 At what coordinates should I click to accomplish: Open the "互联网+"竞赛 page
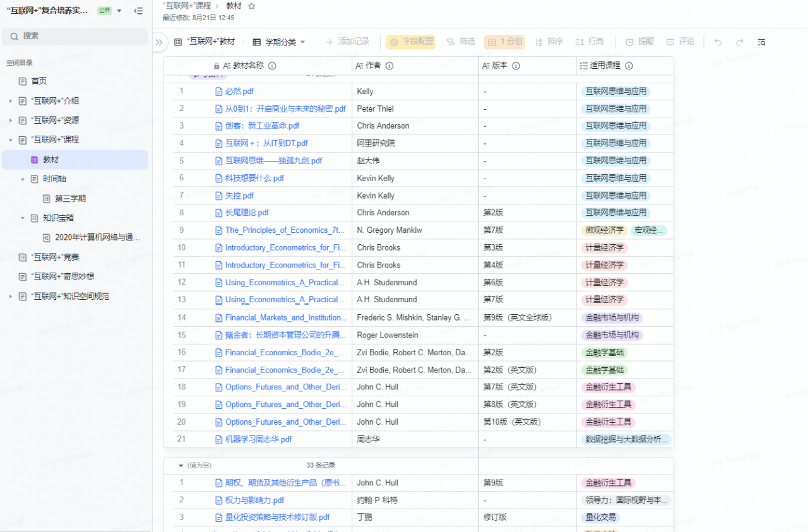coord(56,257)
